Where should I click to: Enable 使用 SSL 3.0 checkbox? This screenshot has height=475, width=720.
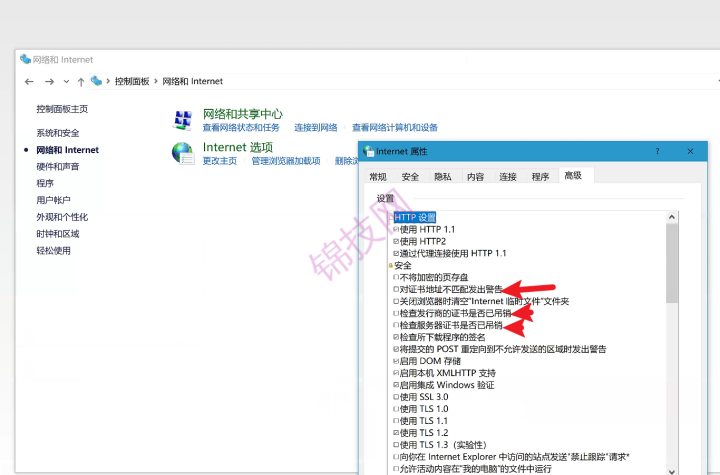pos(396,397)
